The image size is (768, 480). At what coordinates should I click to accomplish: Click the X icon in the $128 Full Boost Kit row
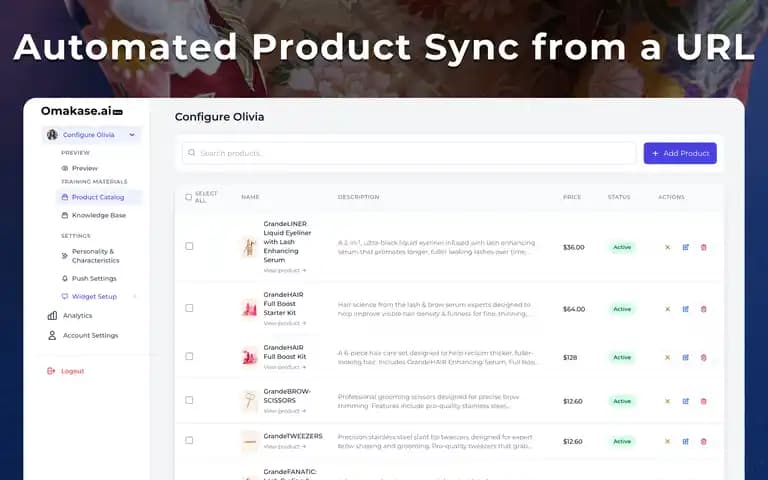point(667,358)
